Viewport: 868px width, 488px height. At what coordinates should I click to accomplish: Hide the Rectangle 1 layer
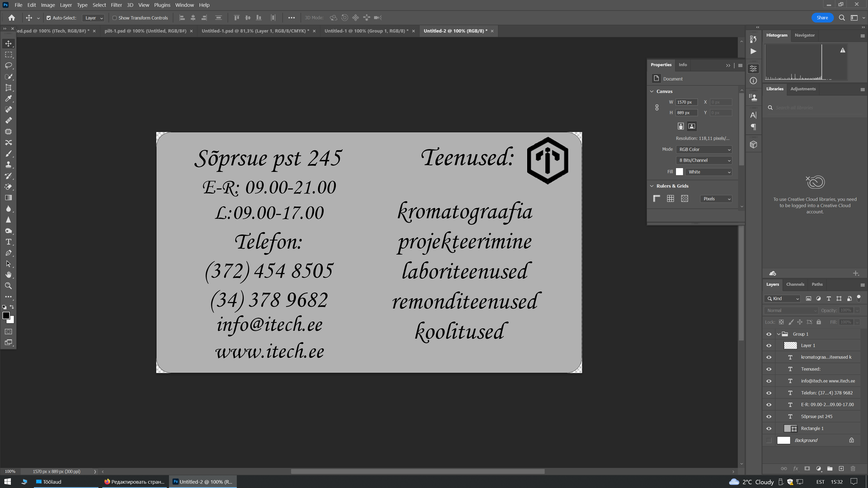pos(769,428)
